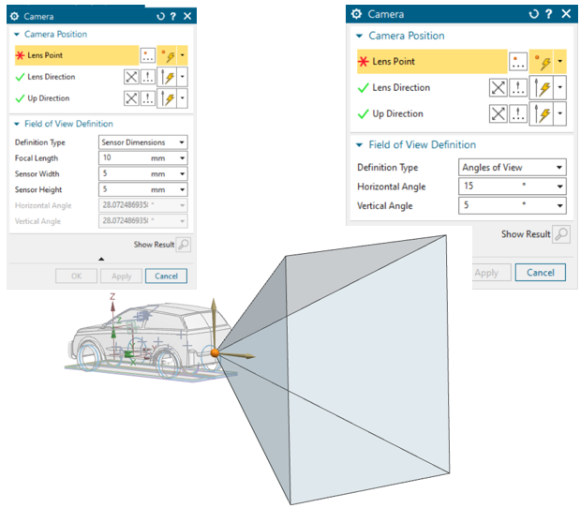Click the gear icon in right Camera dialog
This screenshot has height=508, width=580.
point(356,14)
